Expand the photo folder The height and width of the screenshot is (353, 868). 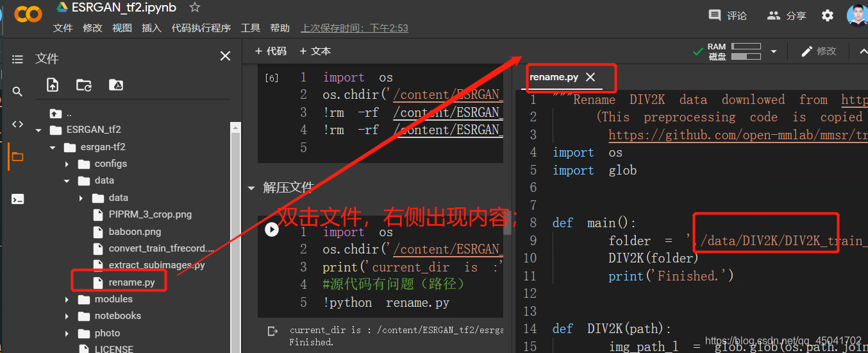(x=67, y=333)
